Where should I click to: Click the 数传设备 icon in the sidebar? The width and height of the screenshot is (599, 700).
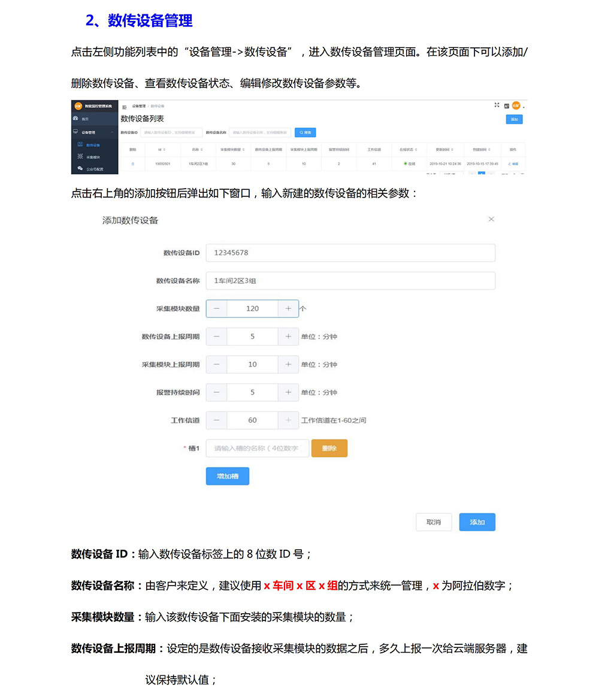coord(80,144)
